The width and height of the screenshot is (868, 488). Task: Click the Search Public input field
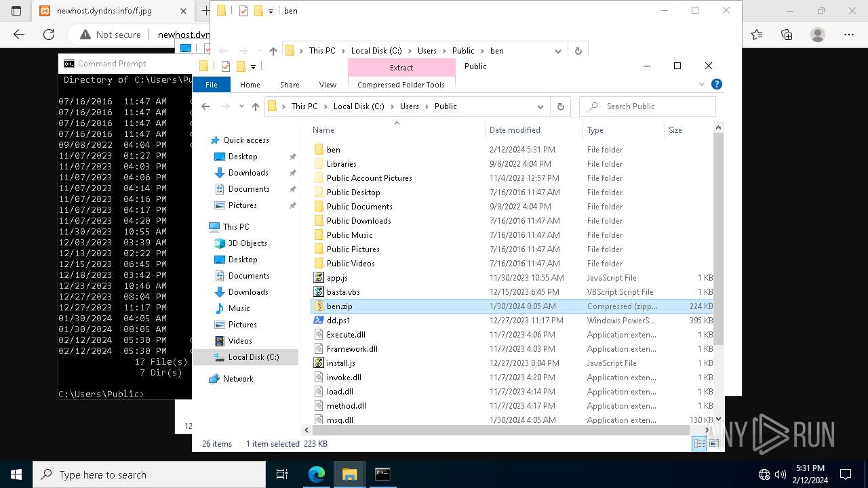[648, 106]
